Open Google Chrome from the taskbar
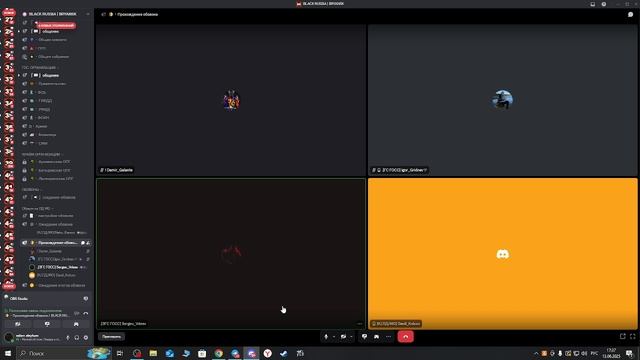 point(218,353)
